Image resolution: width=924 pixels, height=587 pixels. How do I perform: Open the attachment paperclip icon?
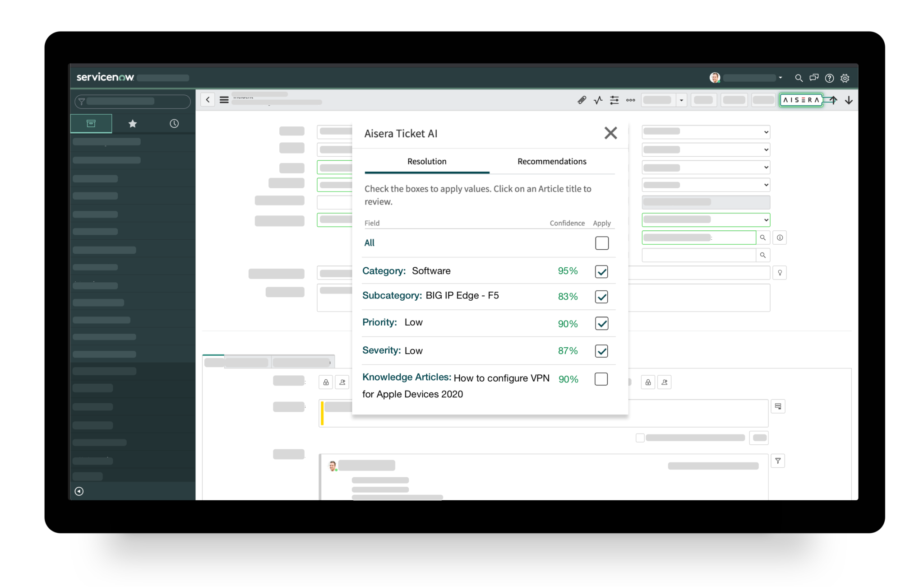click(x=582, y=100)
